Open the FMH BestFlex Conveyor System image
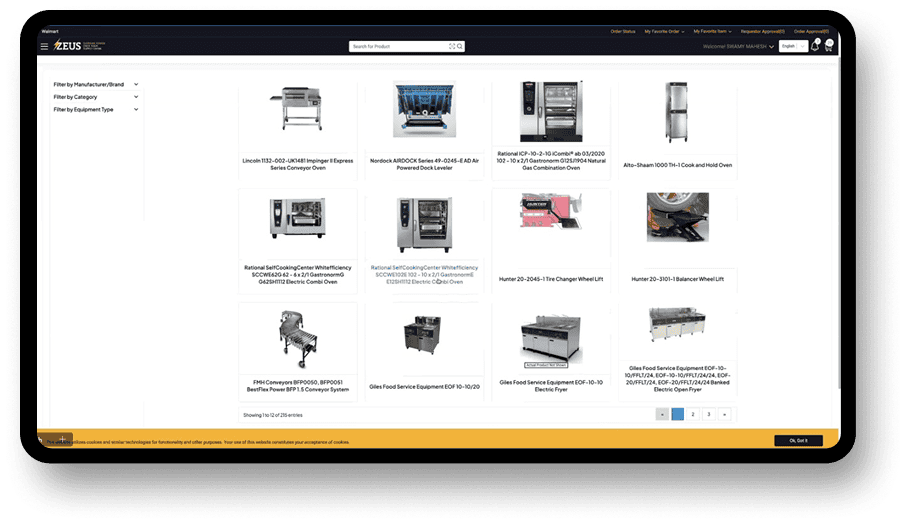 (298, 339)
